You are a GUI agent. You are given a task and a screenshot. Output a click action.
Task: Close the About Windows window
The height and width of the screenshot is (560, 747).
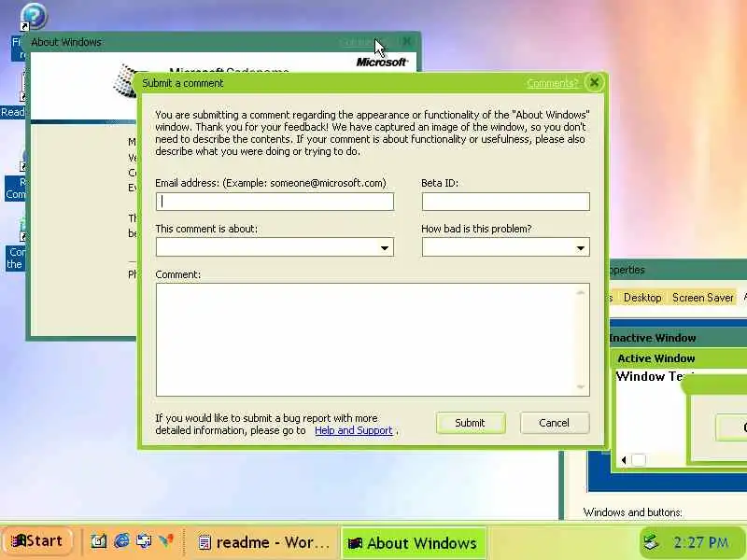coord(407,41)
